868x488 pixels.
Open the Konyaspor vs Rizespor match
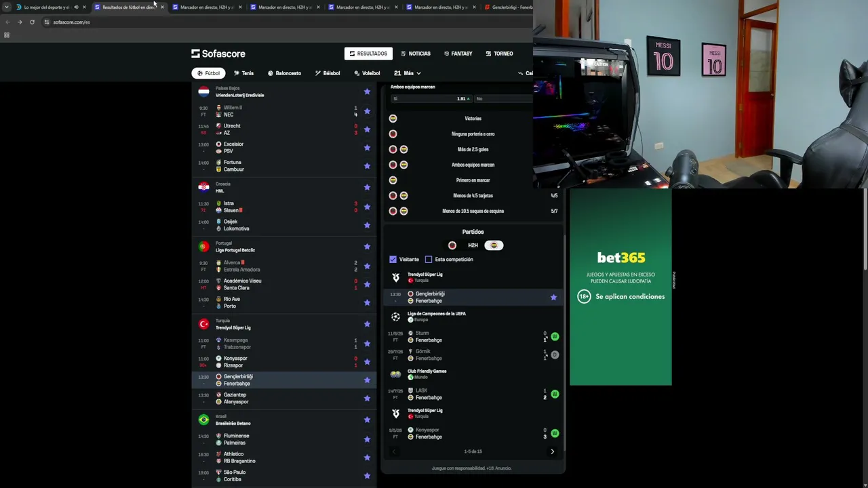click(x=284, y=362)
